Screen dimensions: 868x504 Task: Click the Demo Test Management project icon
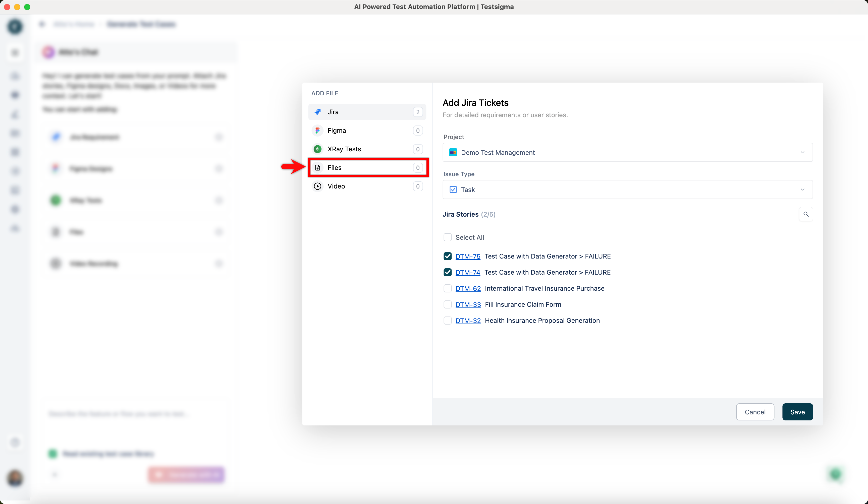453,153
